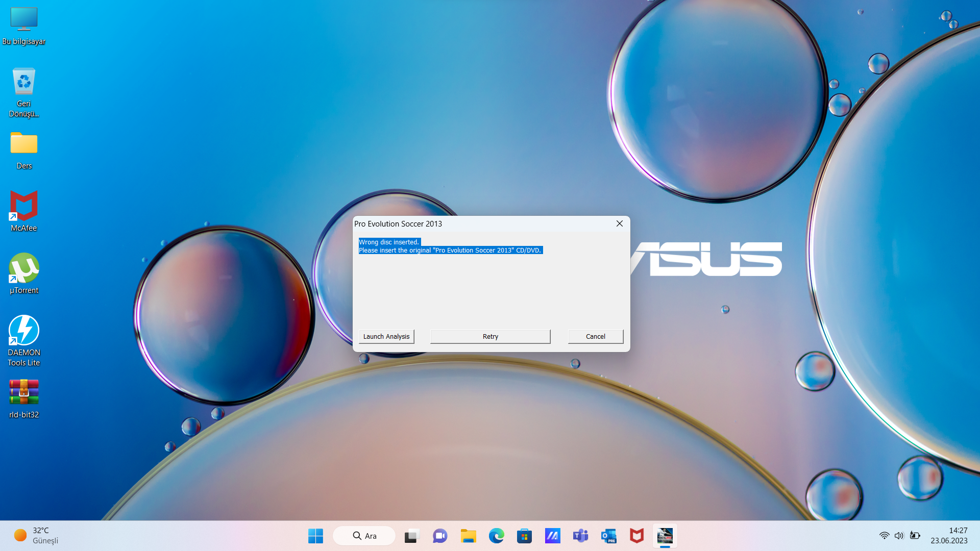Open DAEMON Tools Lite desktop shortcut
The image size is (980, 551).
[x=24, y=331]
